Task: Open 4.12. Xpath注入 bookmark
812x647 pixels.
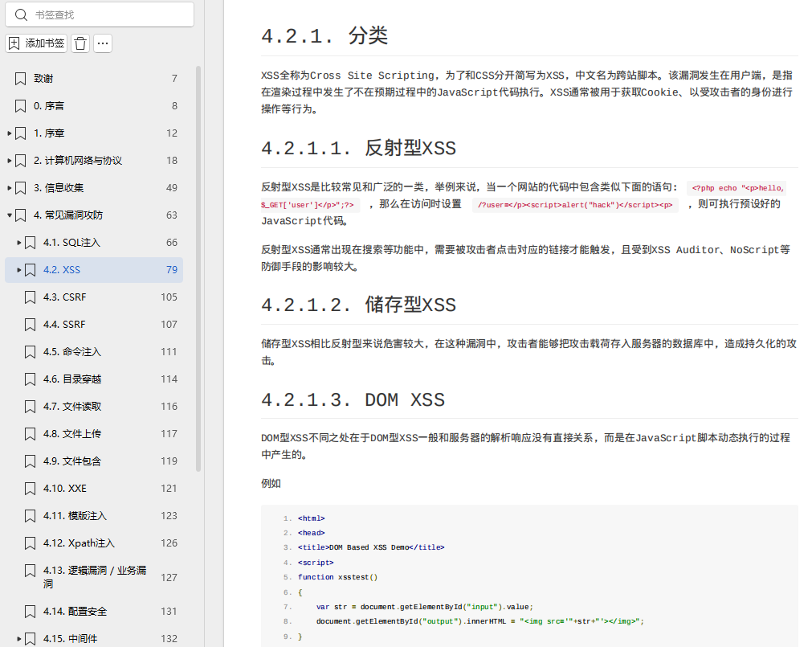Action: click(x=79, y=543)
